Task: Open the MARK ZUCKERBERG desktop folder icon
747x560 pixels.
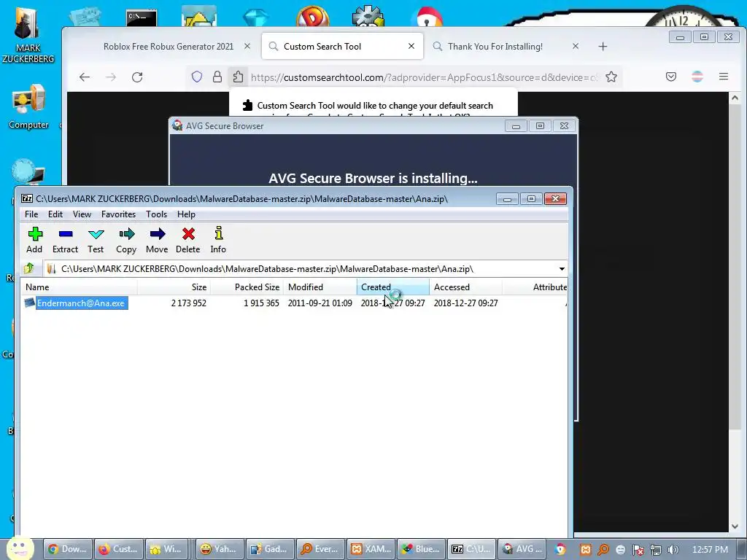Action: tap(28, 35)
